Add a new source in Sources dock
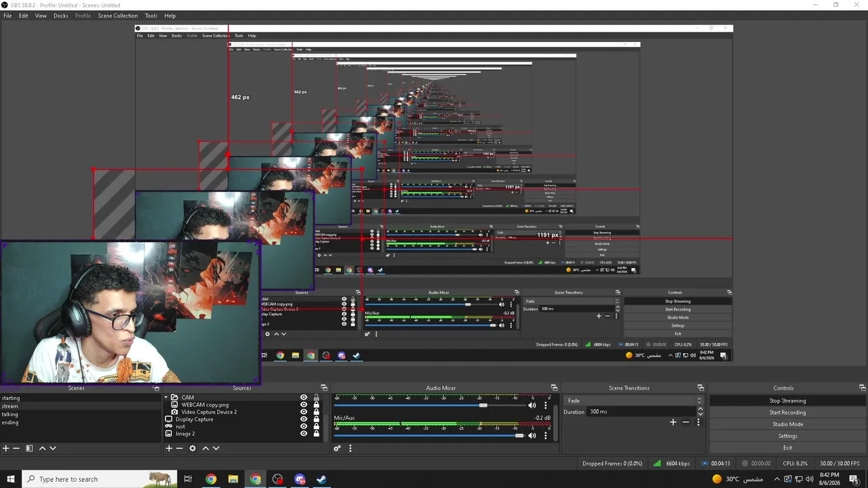Screen dimensions: 868x488 (x=169, y=448)
